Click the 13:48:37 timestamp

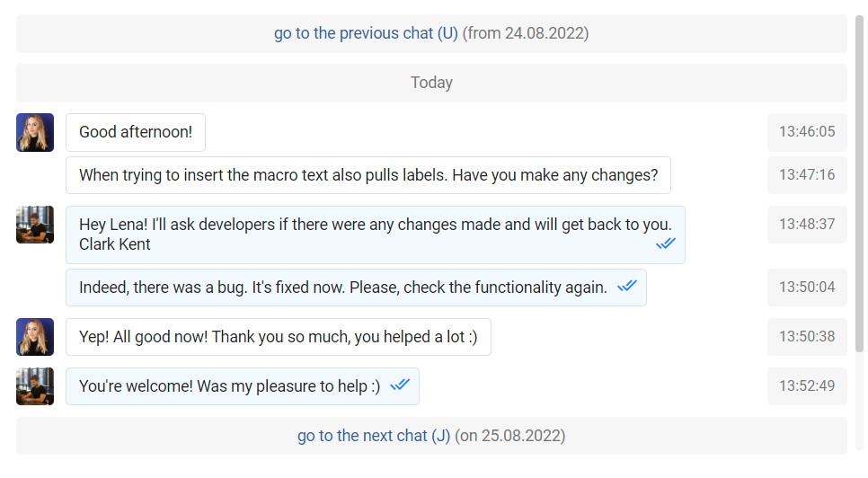pyautogui.click(x=806, y=225)
